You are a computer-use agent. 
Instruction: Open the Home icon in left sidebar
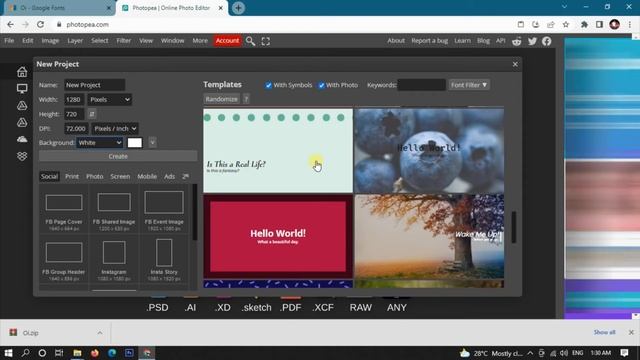pos(22,72)
